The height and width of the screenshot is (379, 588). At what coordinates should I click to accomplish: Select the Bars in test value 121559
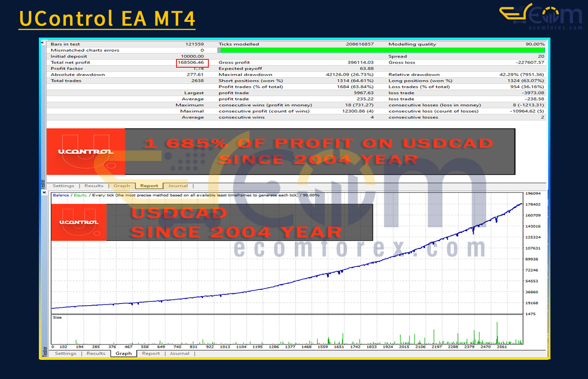click(x=194, y=44)
